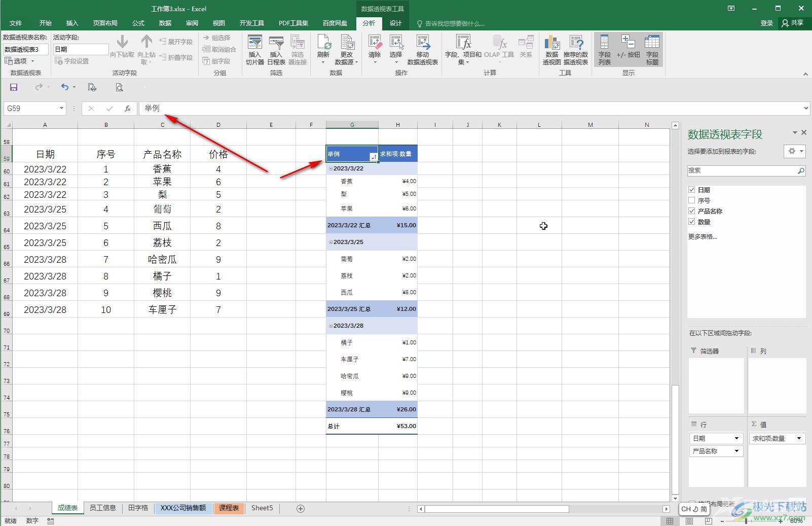Close the PivotTable Fields pane
812x526 pixels.
(x=803, y=132)
